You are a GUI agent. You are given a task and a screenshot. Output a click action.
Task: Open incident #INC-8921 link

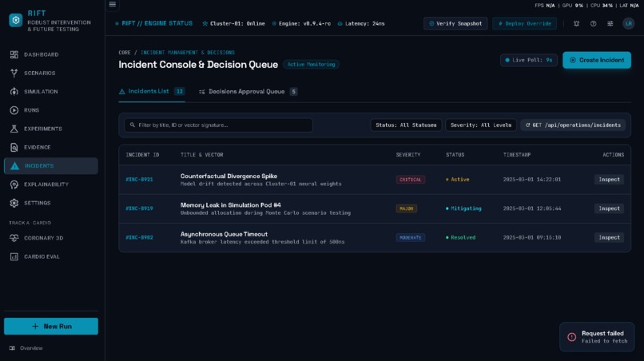(x=139, y=180)
